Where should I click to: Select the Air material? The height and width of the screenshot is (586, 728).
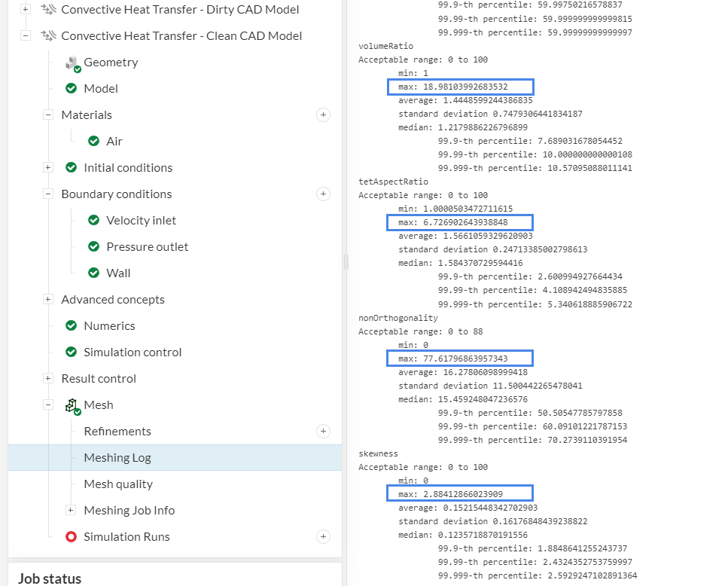114,141
